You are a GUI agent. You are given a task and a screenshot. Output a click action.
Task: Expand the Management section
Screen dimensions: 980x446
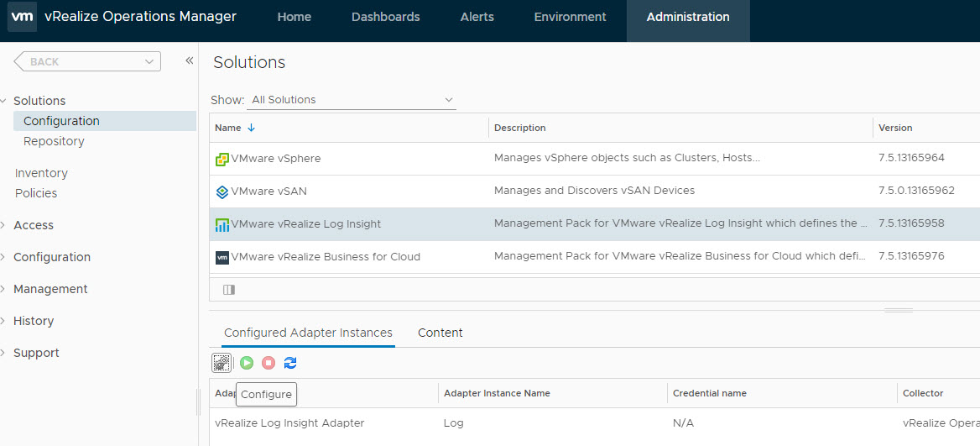(3, 289)
